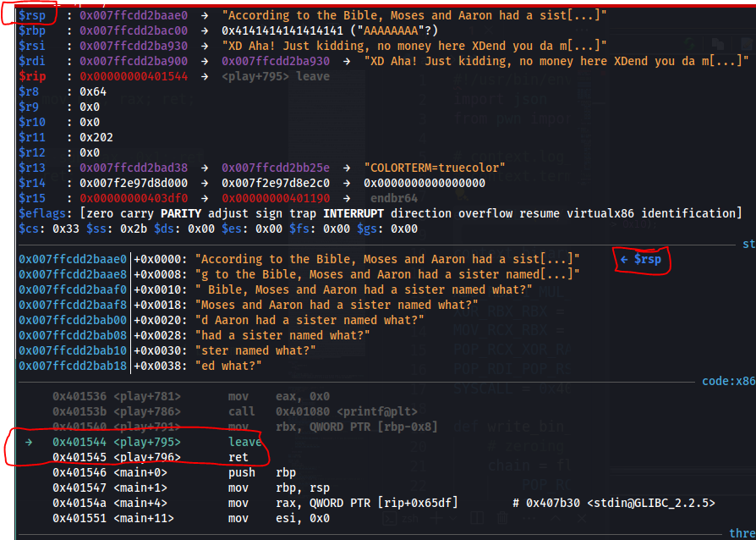
Task: Click the plus icon to create a new terminal
Action: pos(435,516)
